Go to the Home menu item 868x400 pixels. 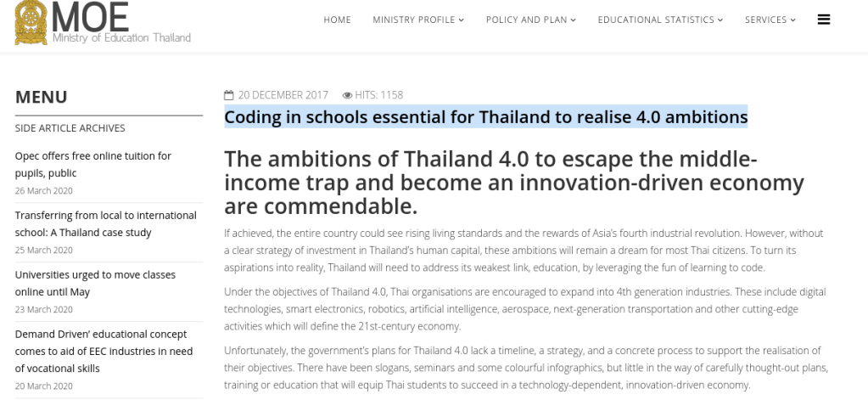337,20
